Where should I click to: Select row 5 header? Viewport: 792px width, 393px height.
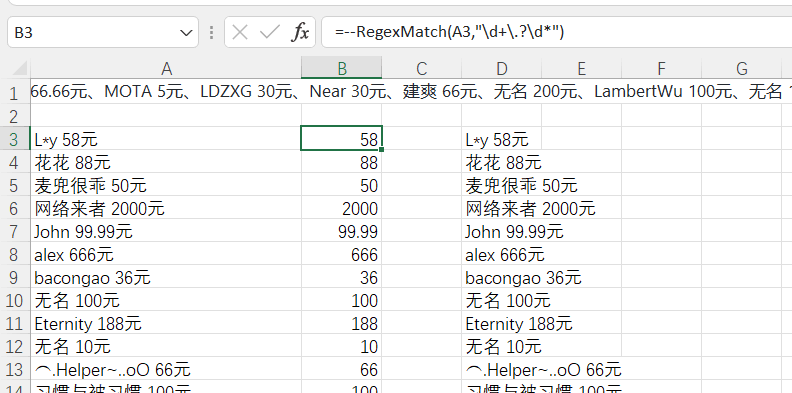[x=14, y=185]
